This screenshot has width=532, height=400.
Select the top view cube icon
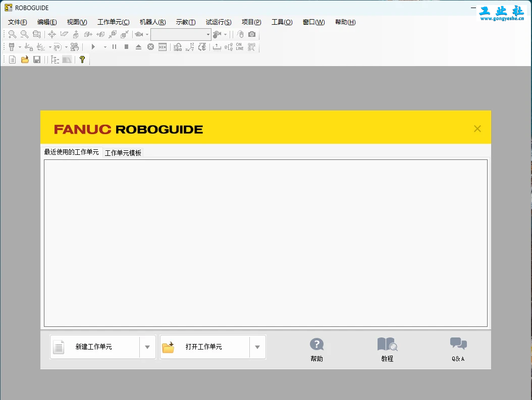(x=76, y=34)
